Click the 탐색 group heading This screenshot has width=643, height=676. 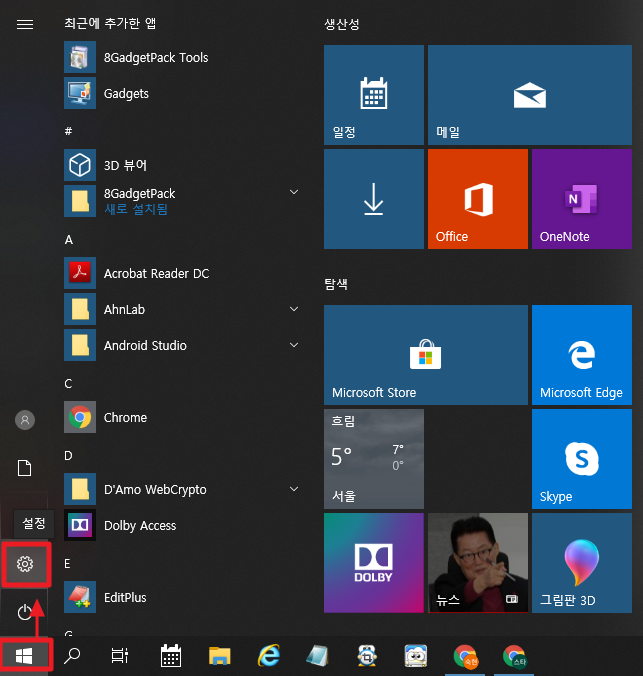pos(336,284)
